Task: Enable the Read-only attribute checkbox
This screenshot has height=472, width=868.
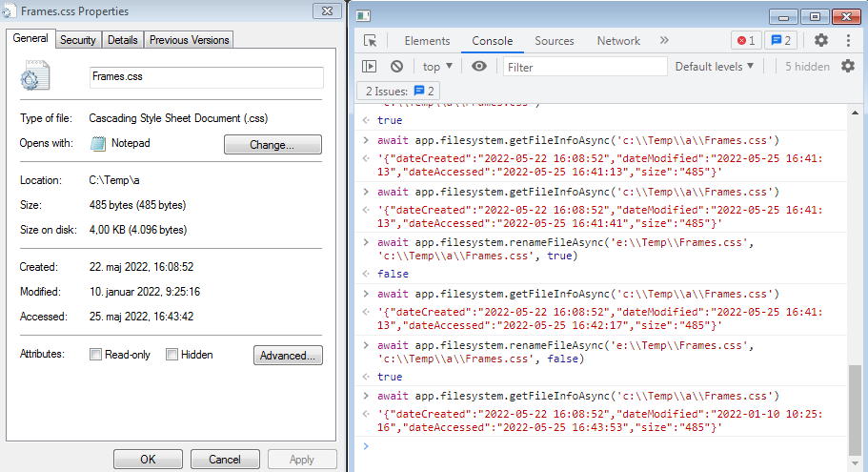Action: 95,355
